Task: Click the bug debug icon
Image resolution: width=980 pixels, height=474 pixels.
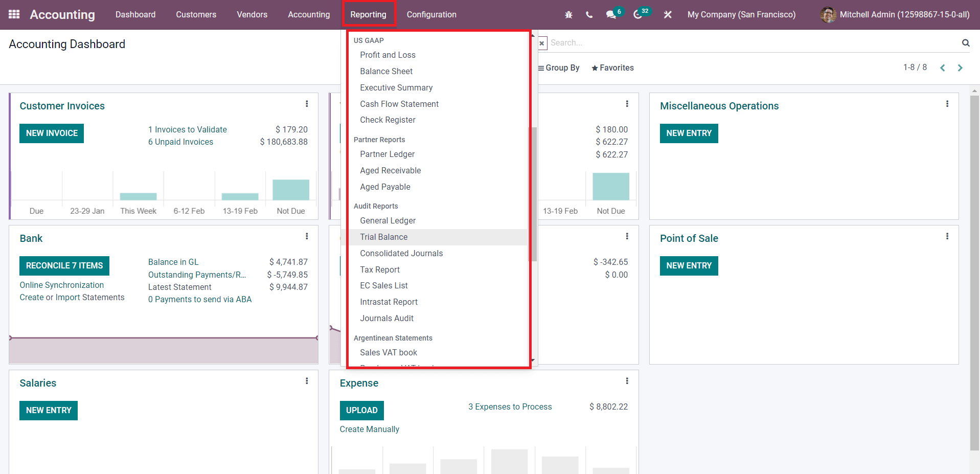Action: 568,15
